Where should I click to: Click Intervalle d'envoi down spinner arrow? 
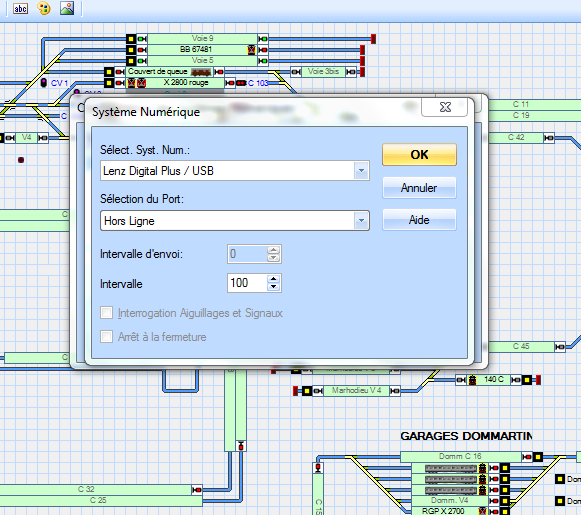pyautogui.click(x=273, y=258)
